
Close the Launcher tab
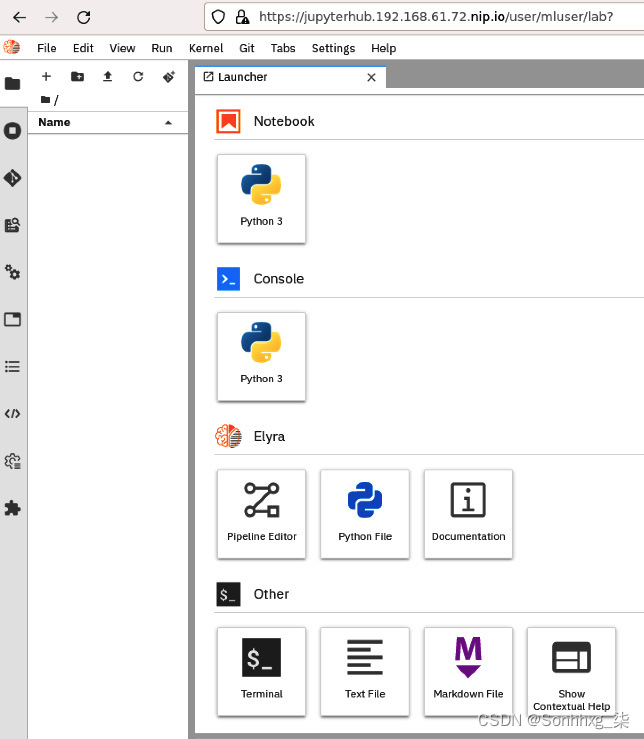[x=372, y=77]
